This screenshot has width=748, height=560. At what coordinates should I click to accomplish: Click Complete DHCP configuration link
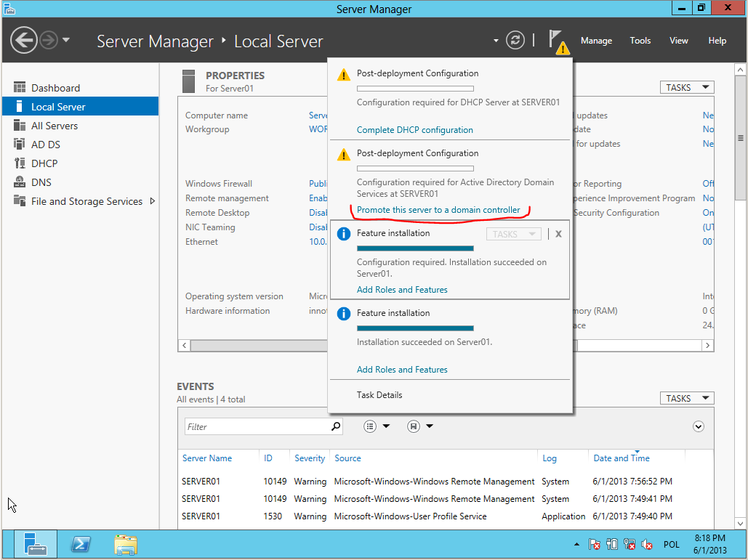point(414,129)
